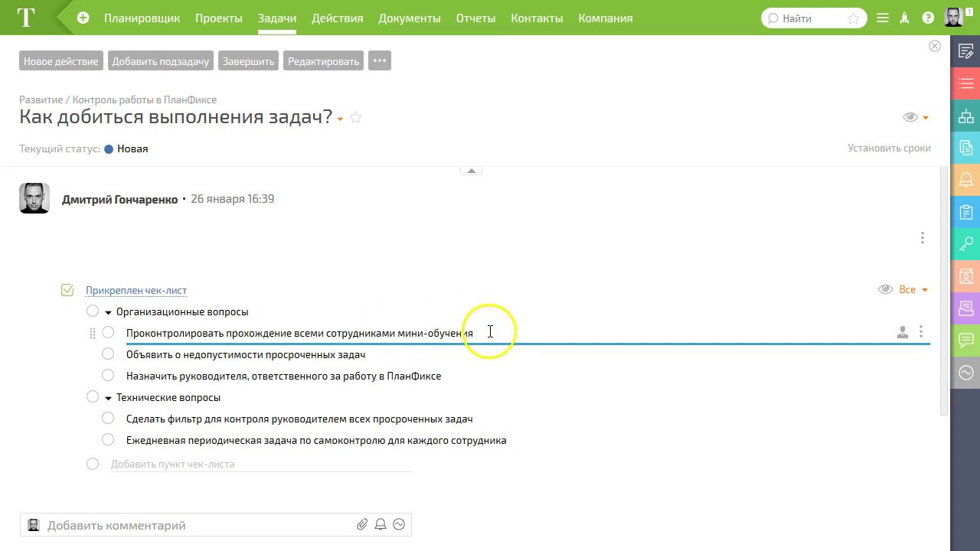The image size is (980, 551).
Task: Check off 'Сделать фильтр' item circle
Action: pyautogui.click(x=108, y=418)
